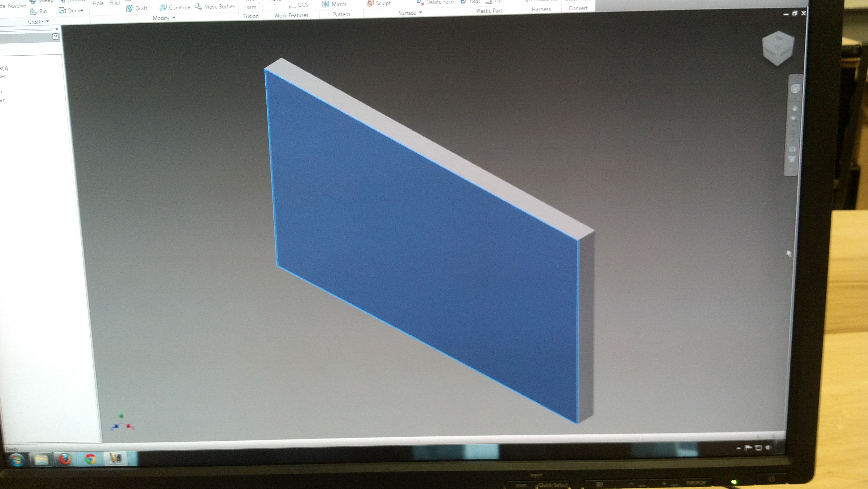Click the Pattern panel label

341,14
